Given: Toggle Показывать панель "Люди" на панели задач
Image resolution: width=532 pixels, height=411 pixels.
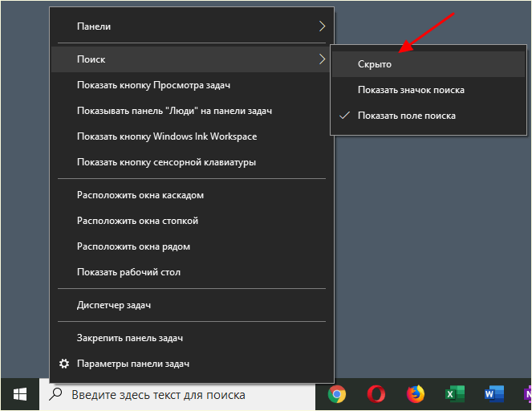Looking at the screenshot, I should tap(192, 111).
